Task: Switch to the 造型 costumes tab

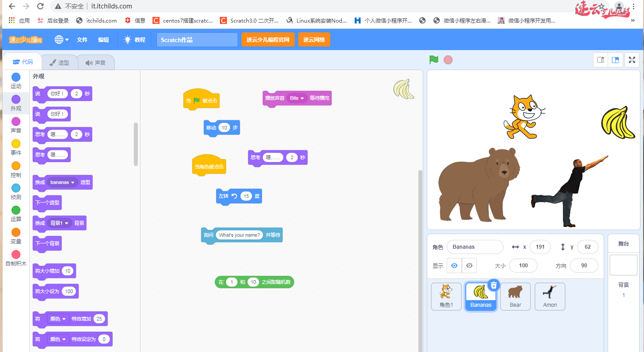Action: pos(59,63)
